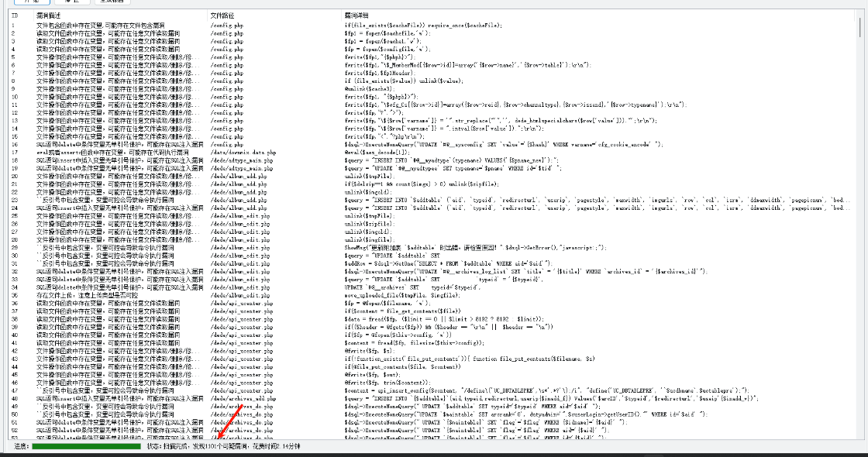Screen dimensions: 868x457
Task: Click the fread($fp detail in row 38
Action: click(444, 319)
